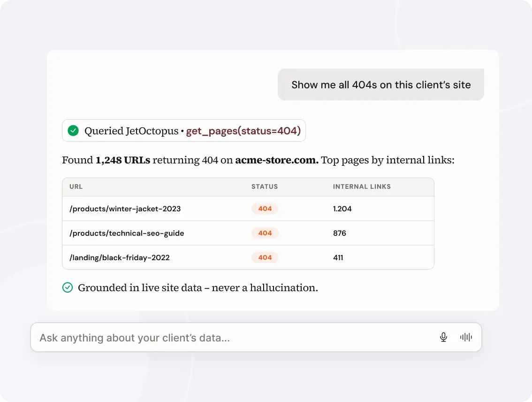532x402 pixels.
Task: Click the bold "1,248 URLs" text
Action: point(123,160)
